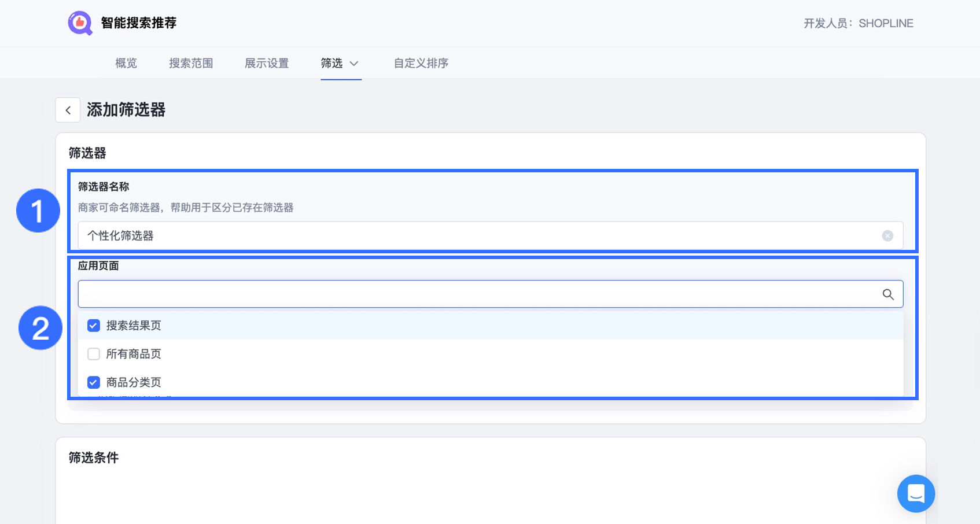Viewport: 980px width, 524px height.
Task: Uncheck the 商品分类页 checkbox
Action: click(94, 382)
